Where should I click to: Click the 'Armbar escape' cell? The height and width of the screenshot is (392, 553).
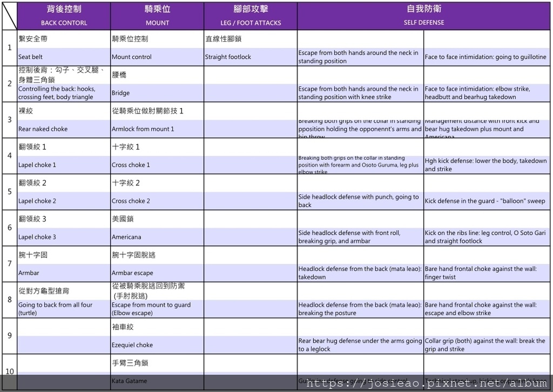(157, 273)
